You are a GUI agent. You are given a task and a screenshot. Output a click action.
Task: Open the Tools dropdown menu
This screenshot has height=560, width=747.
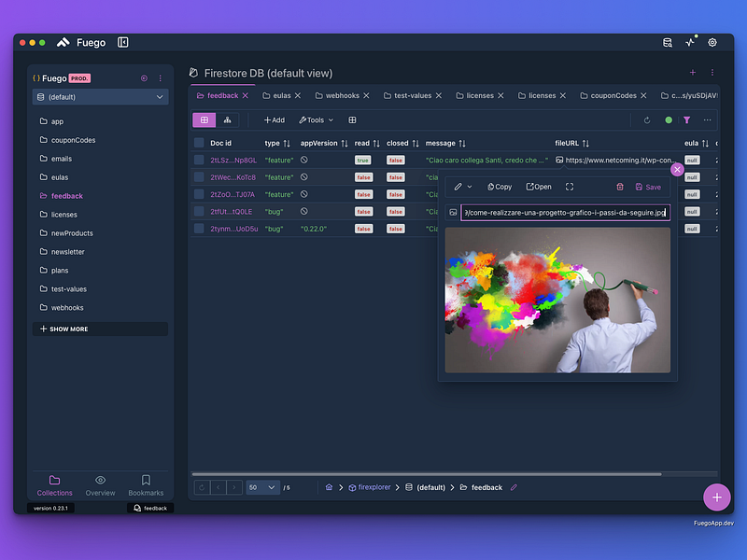pyautogui.click(x=316, y=120)
